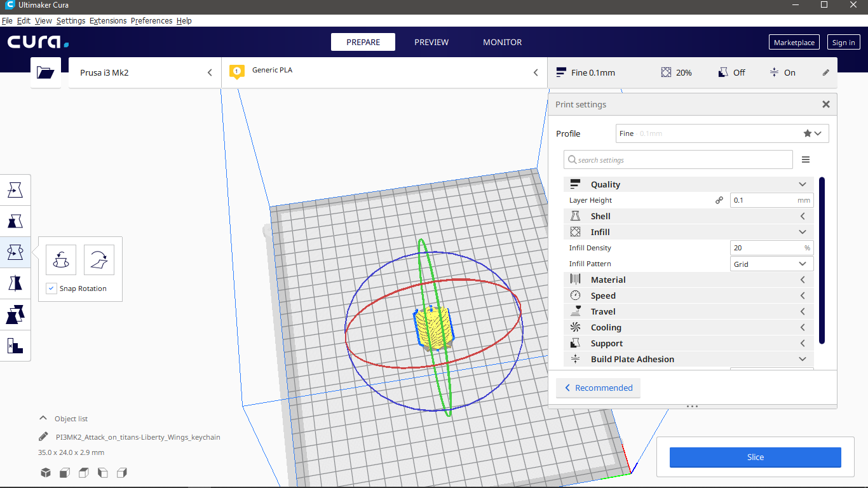Expand the Material settings section
The width and height of the screenshot is (868, 488).
coord(688,280)
